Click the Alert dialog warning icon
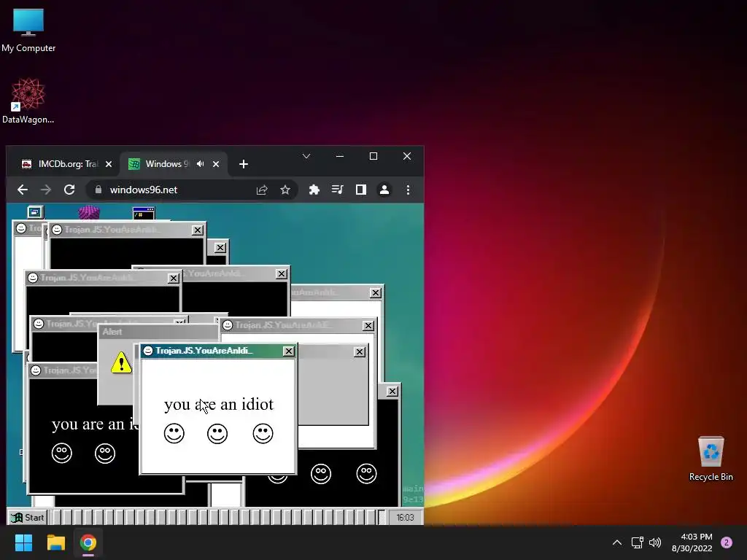 122,363
